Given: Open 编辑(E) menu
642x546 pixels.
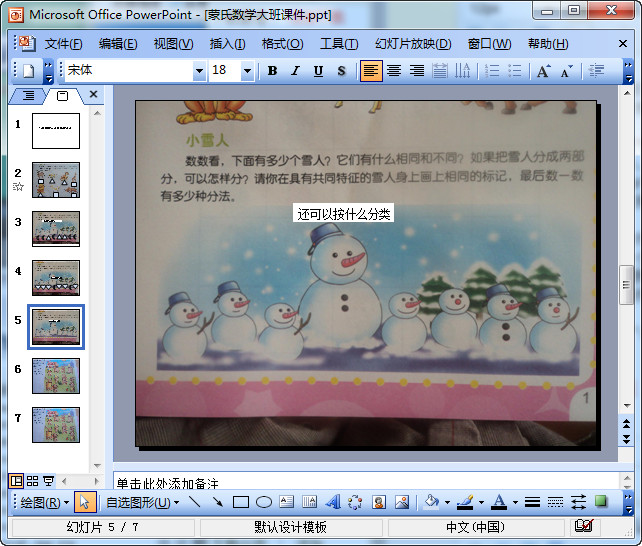Looking at the screenshot, I should 118,44.
